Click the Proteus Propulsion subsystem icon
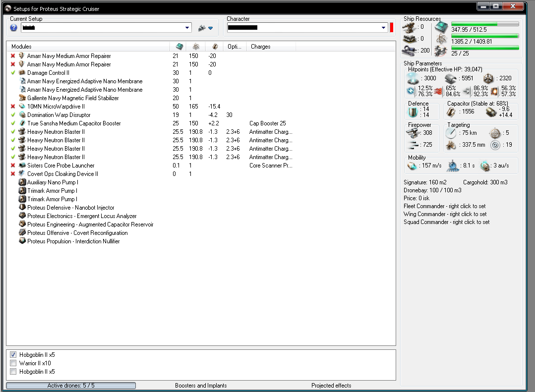 point(22,241)
